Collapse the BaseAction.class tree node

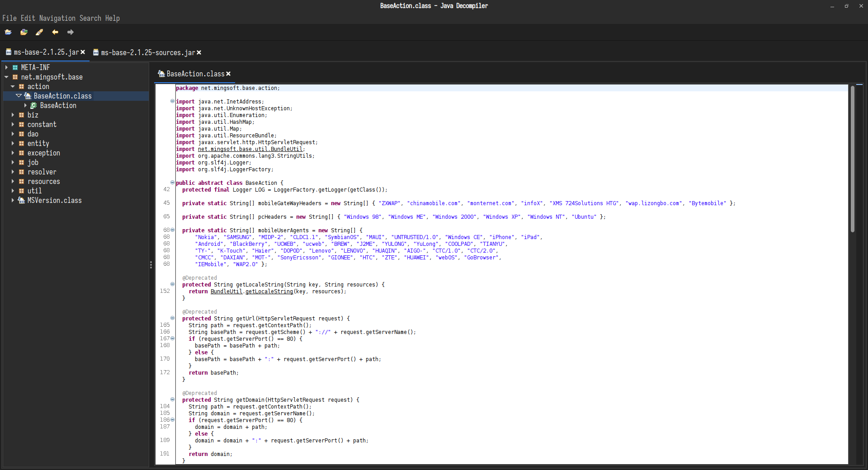(19, 96)
